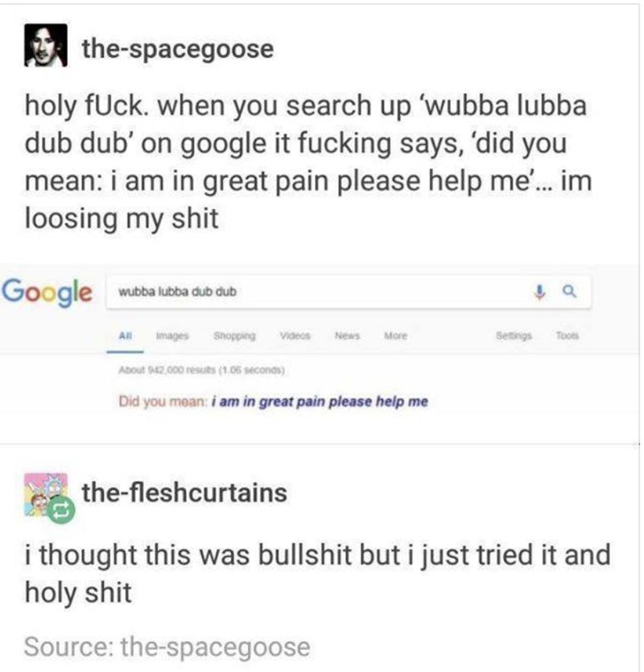The height and width of the screenshot is (672, 644).
Task: Switch to the Images tab
Action: pyautogui.click(x=172, y=336)
